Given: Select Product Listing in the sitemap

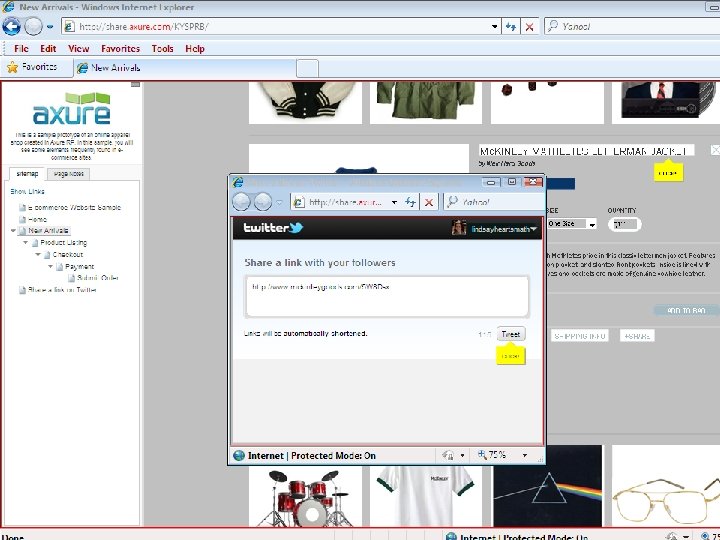Looking at the screenshot, I should (x=63, y=242).
